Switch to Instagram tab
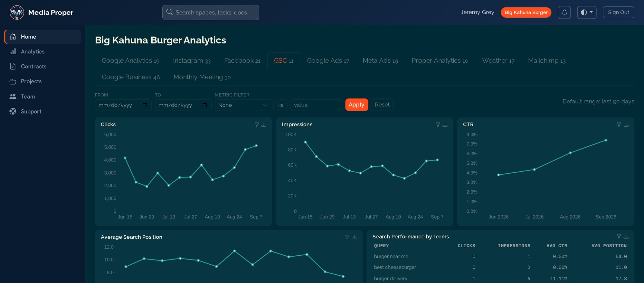 pyautogui.click(x=192, y=60)
